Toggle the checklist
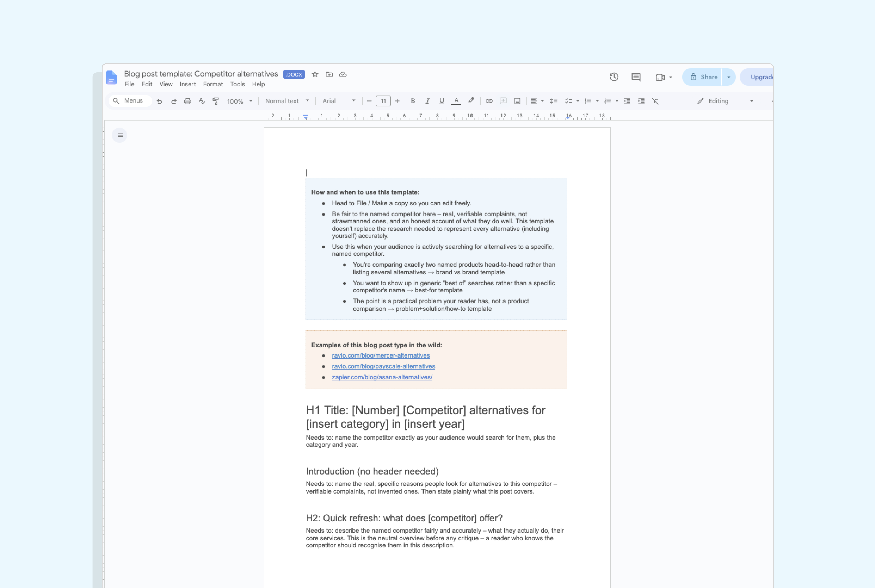 pos(568,101)
